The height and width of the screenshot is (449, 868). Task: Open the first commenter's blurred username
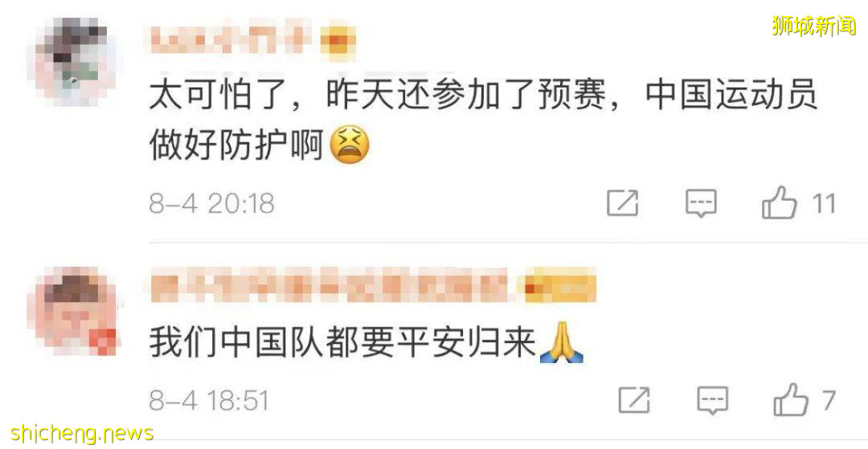231,40
